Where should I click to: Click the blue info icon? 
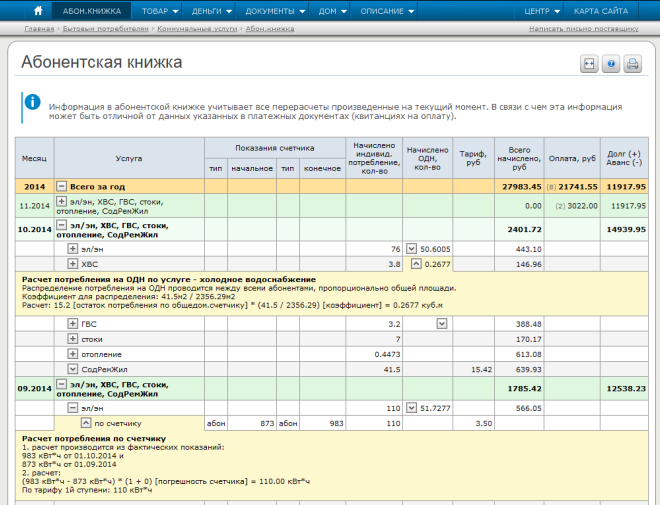(32, 102)
